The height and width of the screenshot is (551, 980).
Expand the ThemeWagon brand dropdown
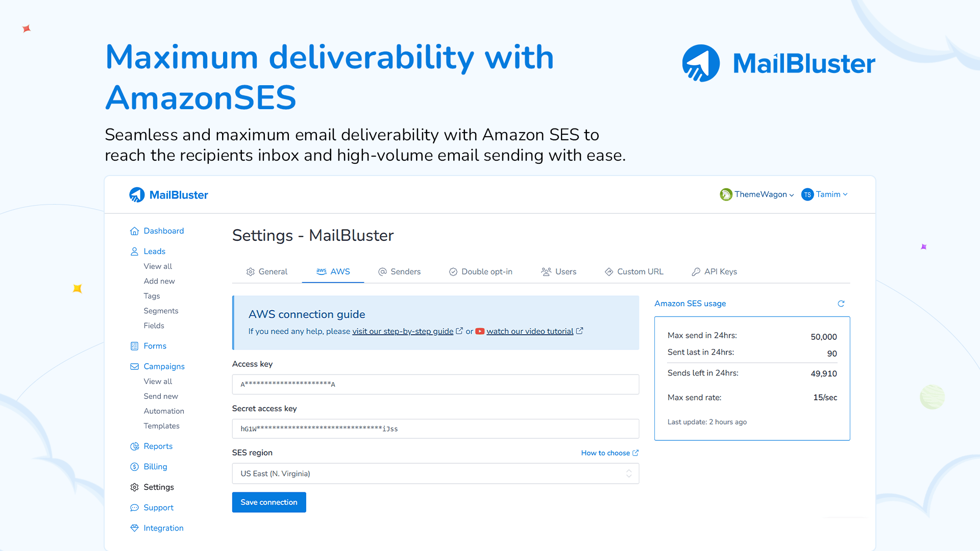click(x=757, y=194)
